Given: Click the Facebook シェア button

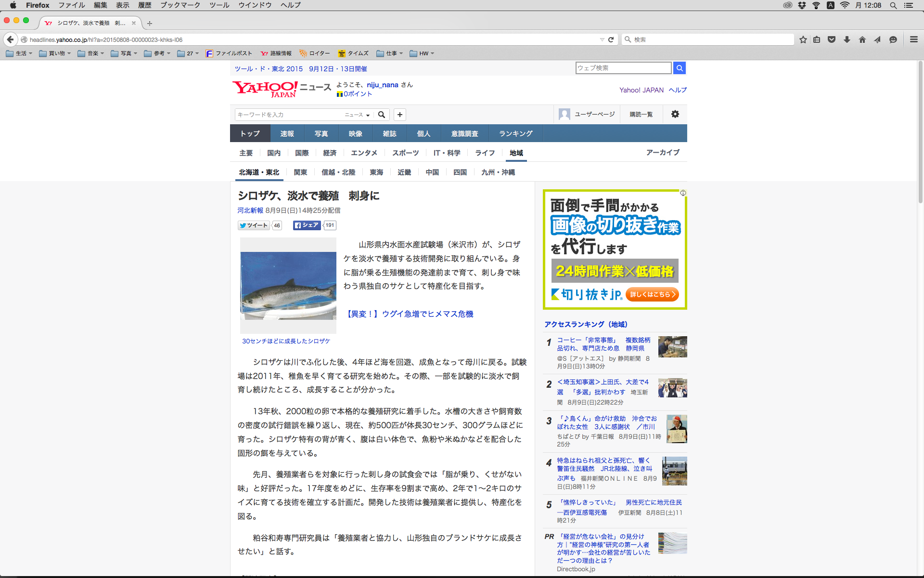Looking at the screenshot, I should [x=307, y=225].
